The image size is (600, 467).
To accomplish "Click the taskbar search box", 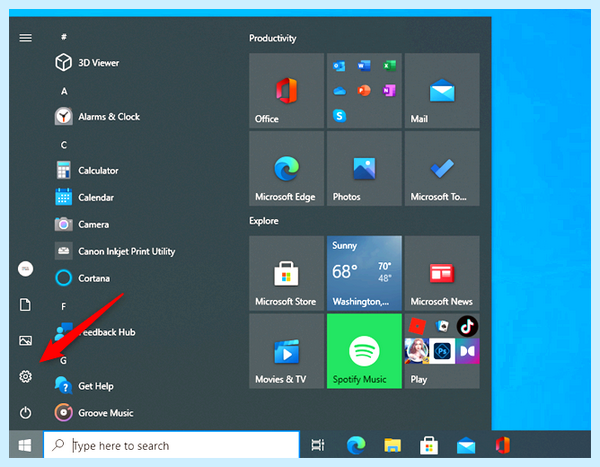I will point(171,445).
